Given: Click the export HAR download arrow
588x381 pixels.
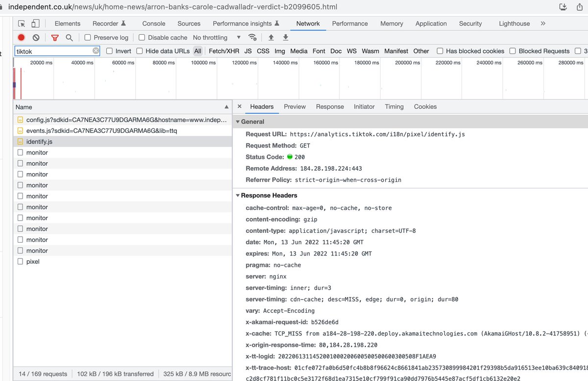Looking at the screenshot, I should tap(286, 37).
